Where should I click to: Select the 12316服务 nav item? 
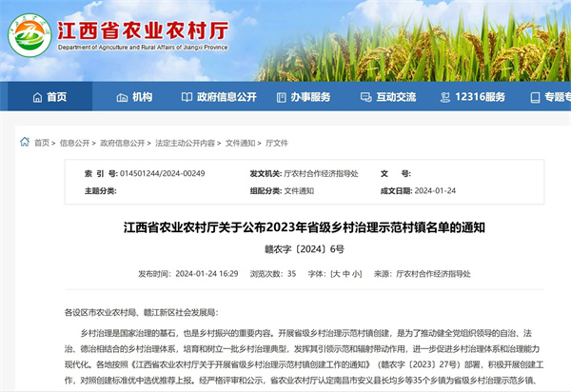click(479, 97)
